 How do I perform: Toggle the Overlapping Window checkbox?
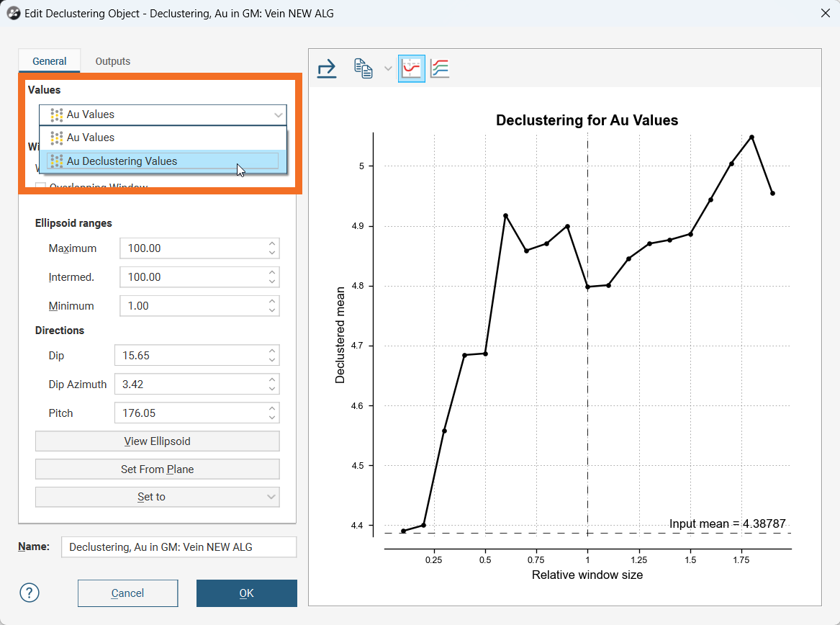point(41,188)
